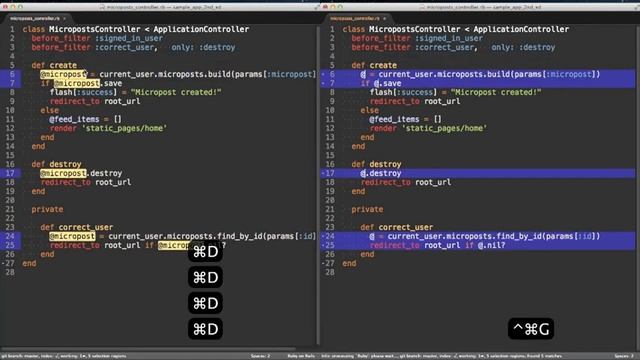
Task: Click 'current_user.microposts.build' in right window line 6
Action: tap(445, 74)
